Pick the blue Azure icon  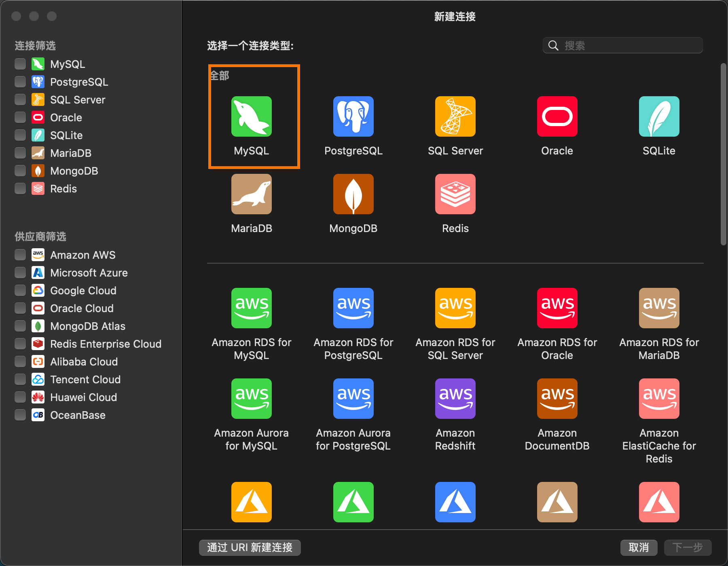point(455,502)
